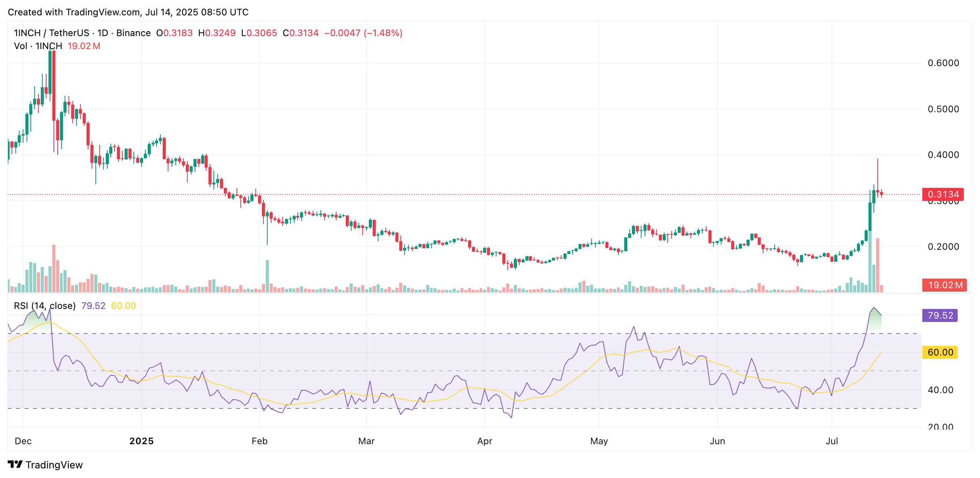Click the red 19.02 M volume axis label

pos(945,285)
